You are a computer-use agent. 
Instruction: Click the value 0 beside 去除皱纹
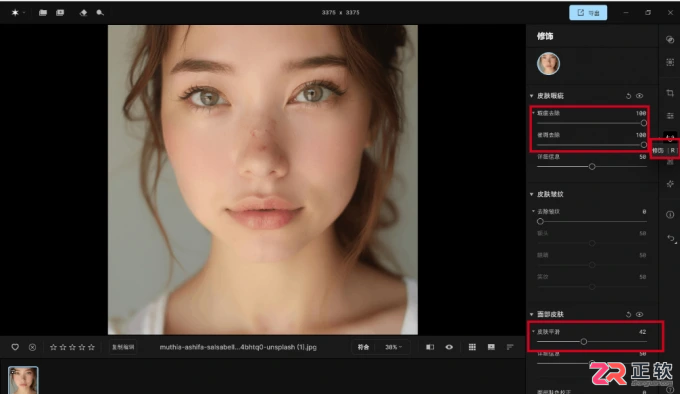tap(644, 212)
